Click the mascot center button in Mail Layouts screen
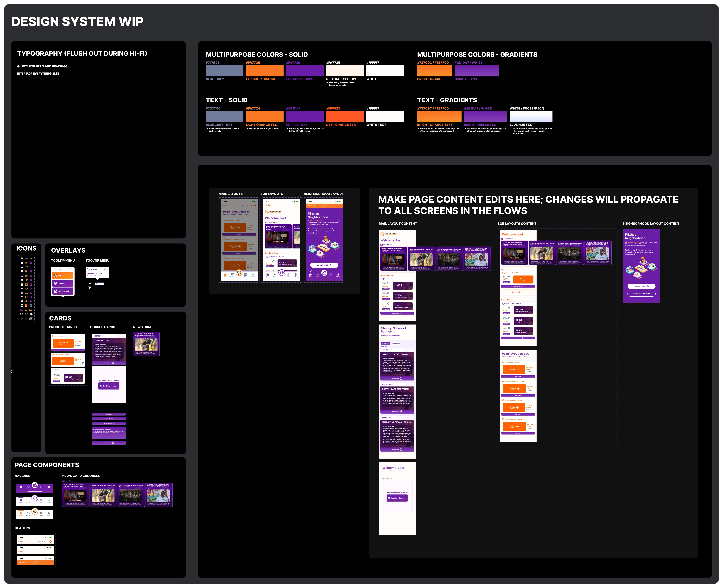Screen dimensions: 723x588 (x=239, y=273)
